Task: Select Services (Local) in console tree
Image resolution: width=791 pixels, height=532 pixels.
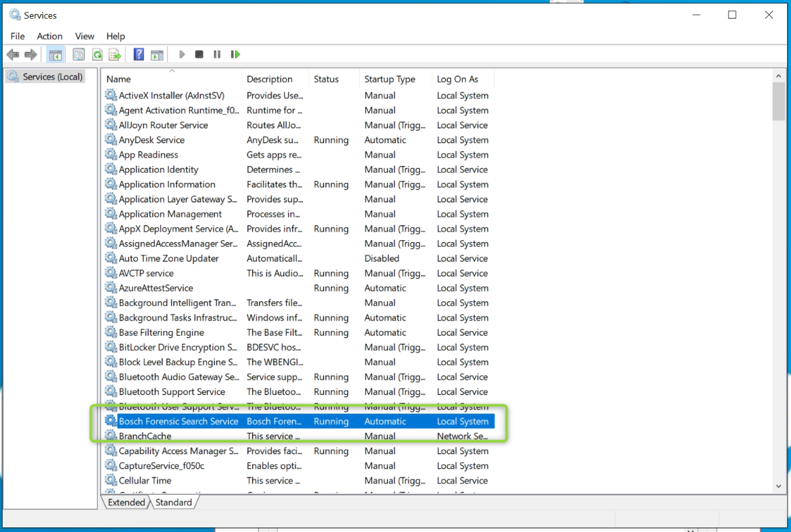Action: 53,77
